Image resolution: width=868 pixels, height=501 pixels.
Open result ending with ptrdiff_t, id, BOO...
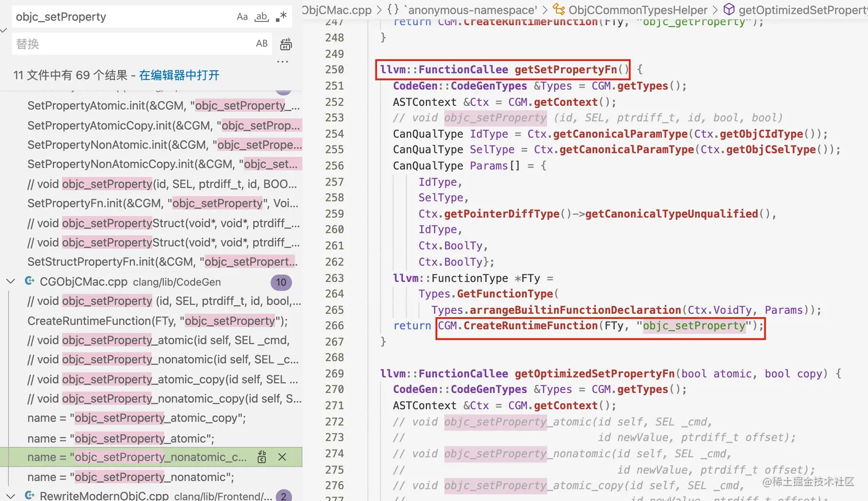click(x=162, y=184)
